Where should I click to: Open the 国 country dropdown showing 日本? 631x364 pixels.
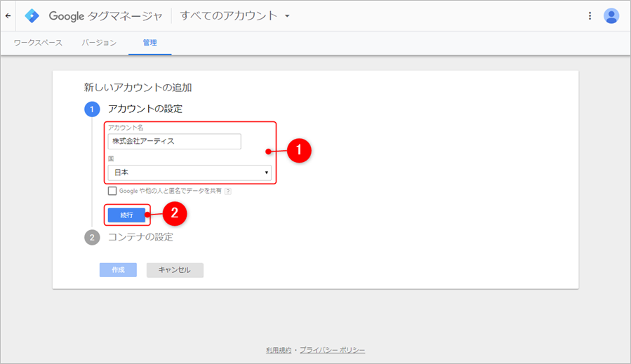(x=190, y=173)
